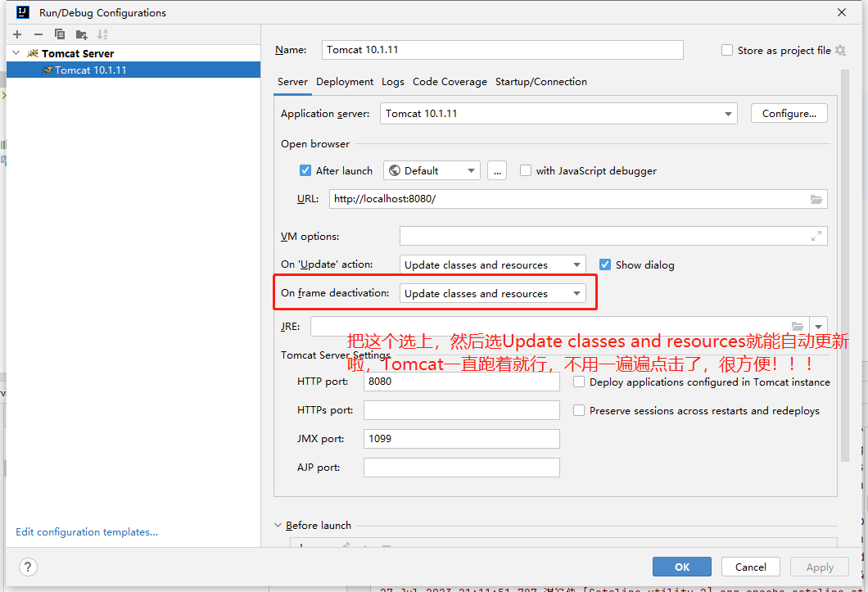Add a new configuration with the plus icon
868x592 pixels.
tap(17, 34)
